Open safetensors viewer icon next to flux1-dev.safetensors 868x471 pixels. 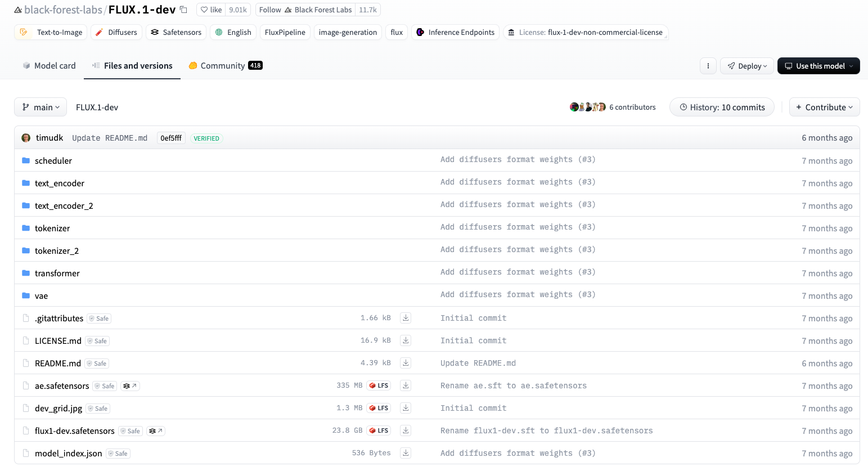(156, 431)
